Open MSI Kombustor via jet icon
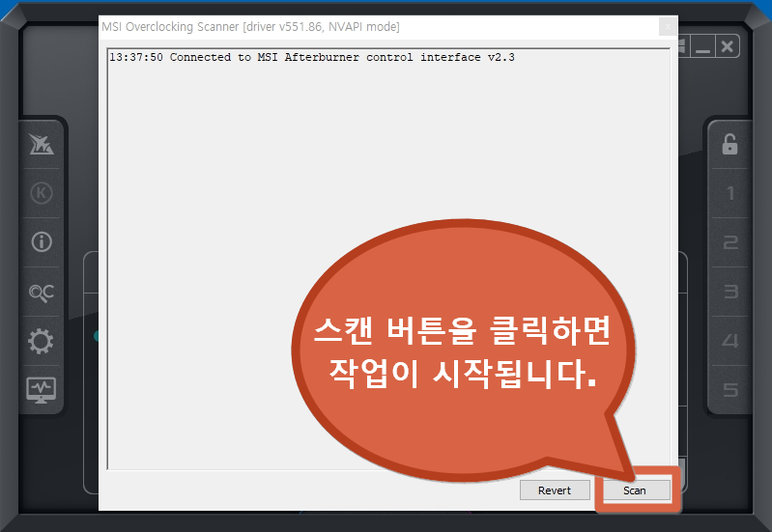This screenshot has height=532, width=772. (x=41, y=144)
